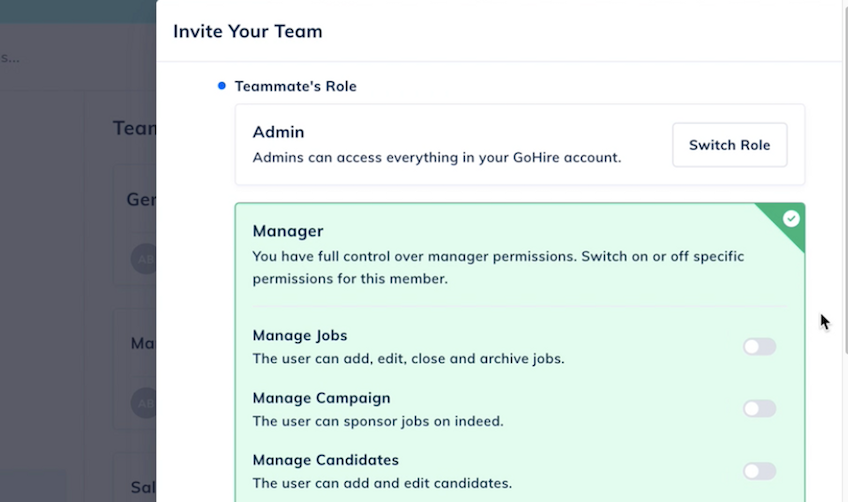Click 'Admins can access everything' description

[437, 157]
